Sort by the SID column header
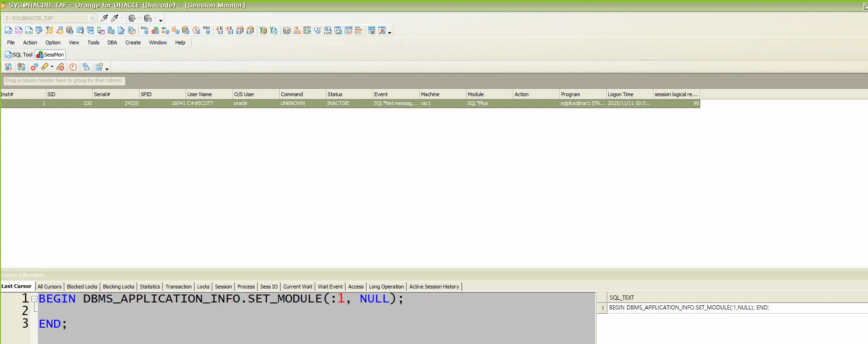 (69, 94)
